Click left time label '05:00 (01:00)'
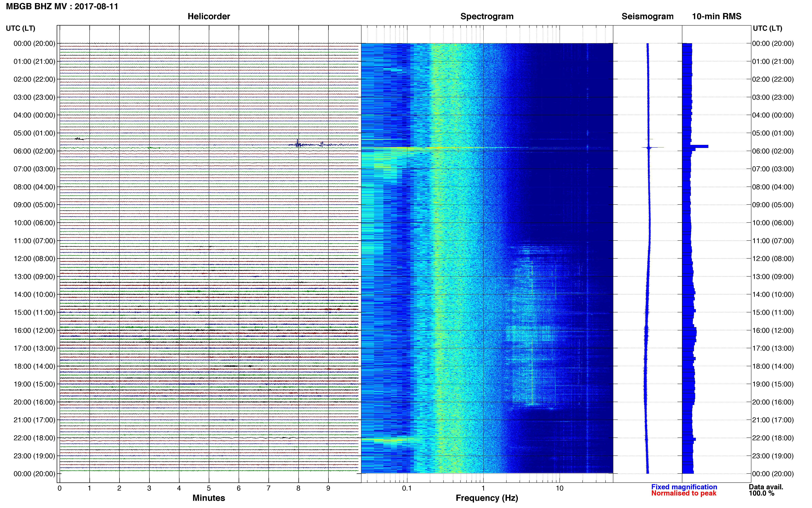The image size is (812, 508). tap(34, 133)
